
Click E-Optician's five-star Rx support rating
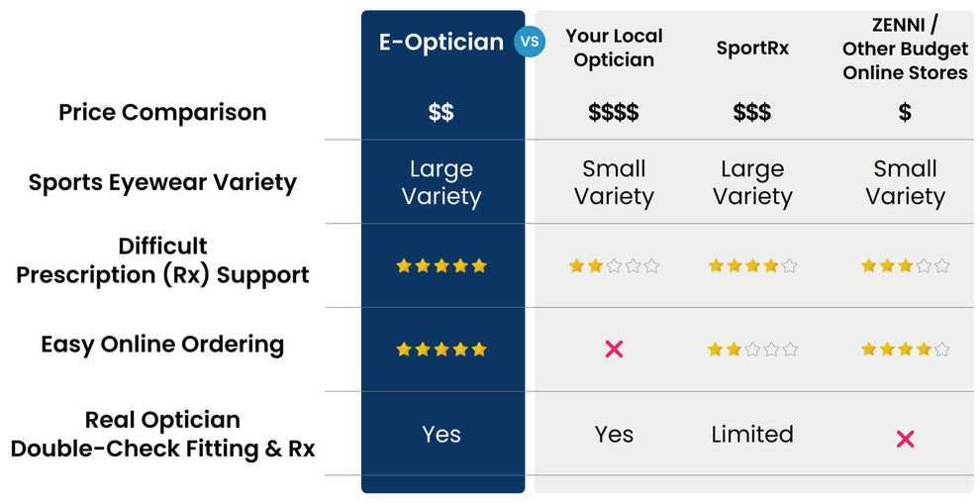click(441, 265)
